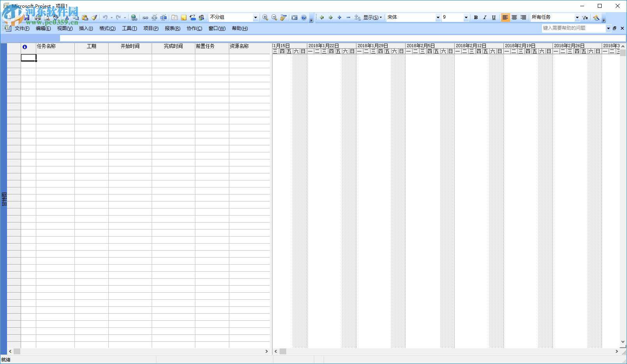The width and height of the screenshot is (627, 364).
Task: Toggle italic formatting
Action: [x=485, y=18]
